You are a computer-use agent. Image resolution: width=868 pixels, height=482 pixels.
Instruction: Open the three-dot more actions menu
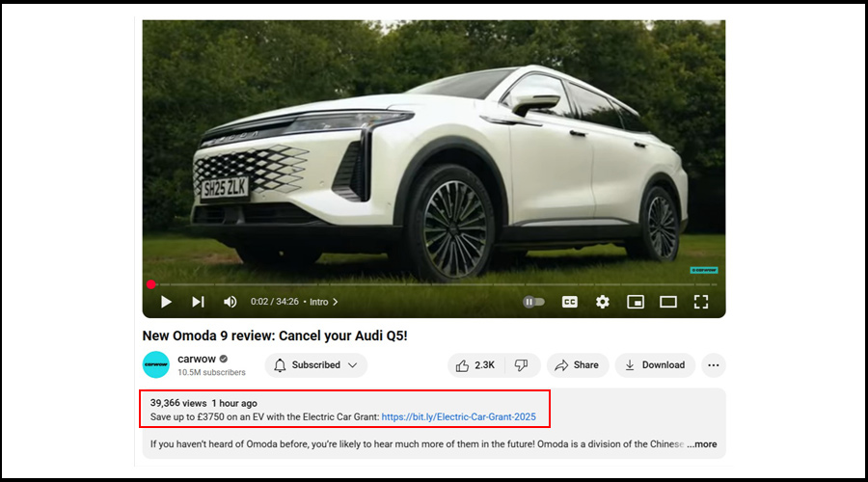coord(714,365)
